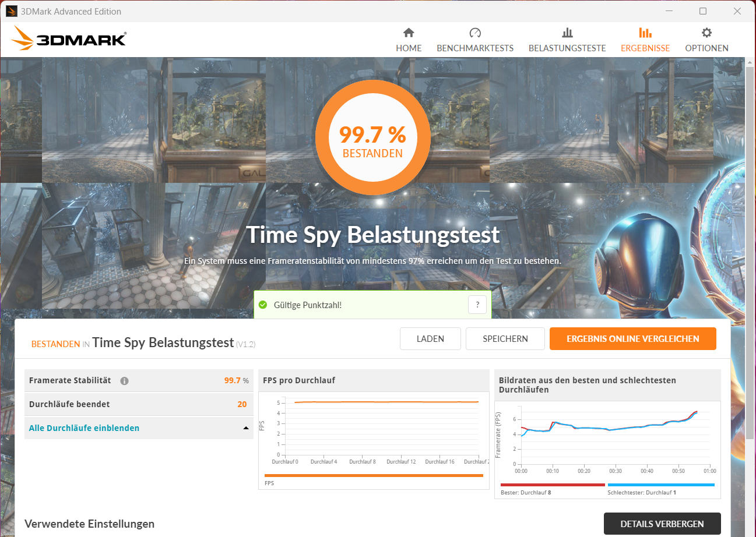Select the Belastungsteste bar chart icon
756x537 pixels.
[567, 33]
